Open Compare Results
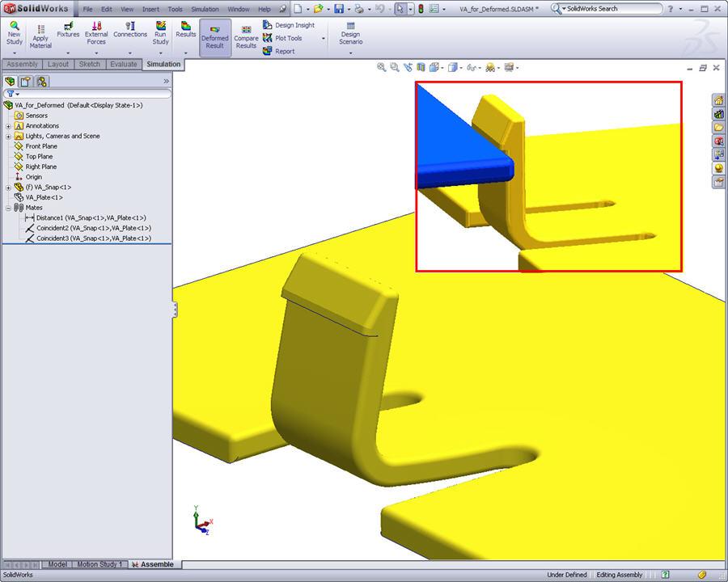Screen dimensions: 728x582 246,38
